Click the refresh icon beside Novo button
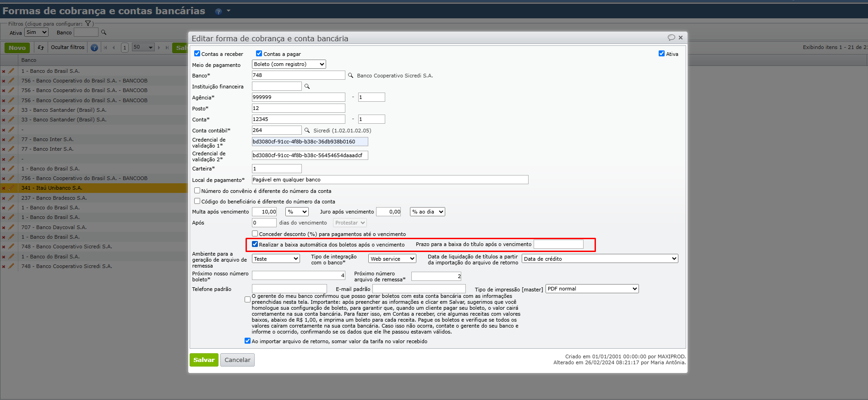 tap(41, 48)
